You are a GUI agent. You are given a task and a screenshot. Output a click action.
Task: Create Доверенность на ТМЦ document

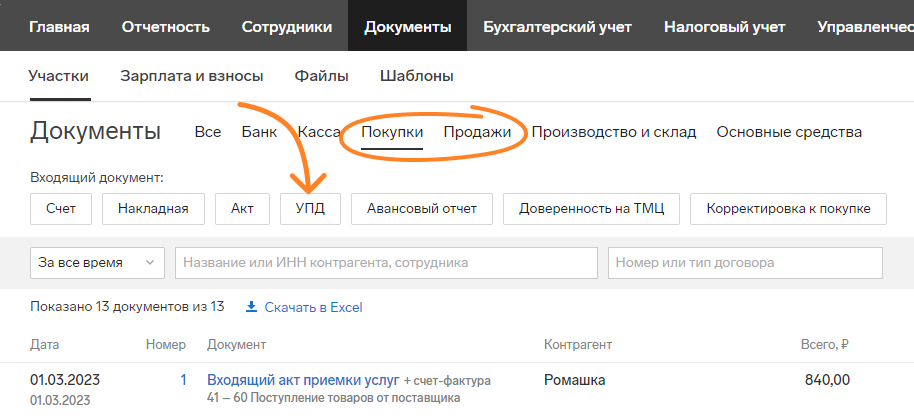point(592,209)
